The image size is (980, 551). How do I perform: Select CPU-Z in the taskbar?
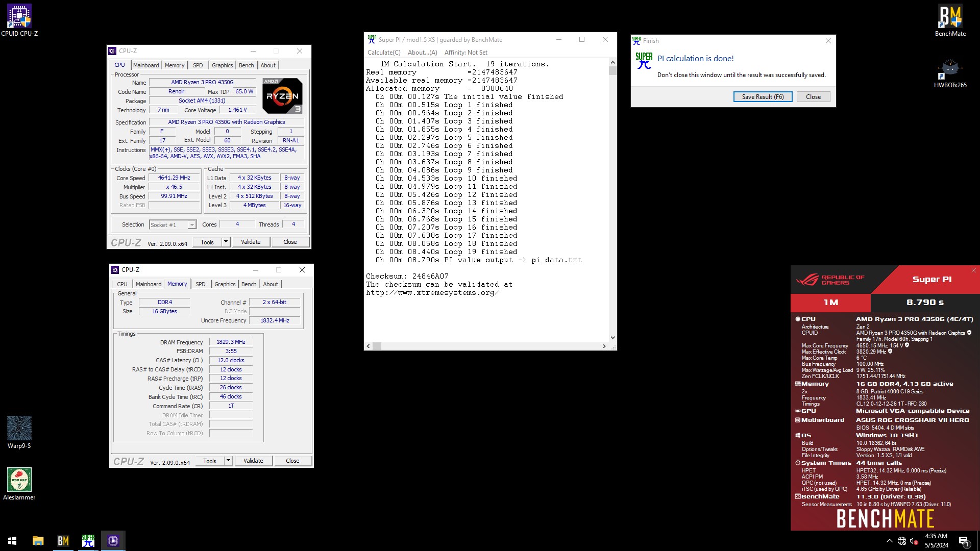[113, 540]
